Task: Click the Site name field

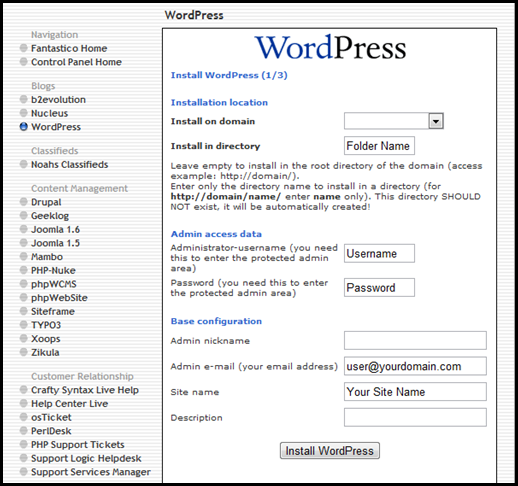Action: point(415,392)
